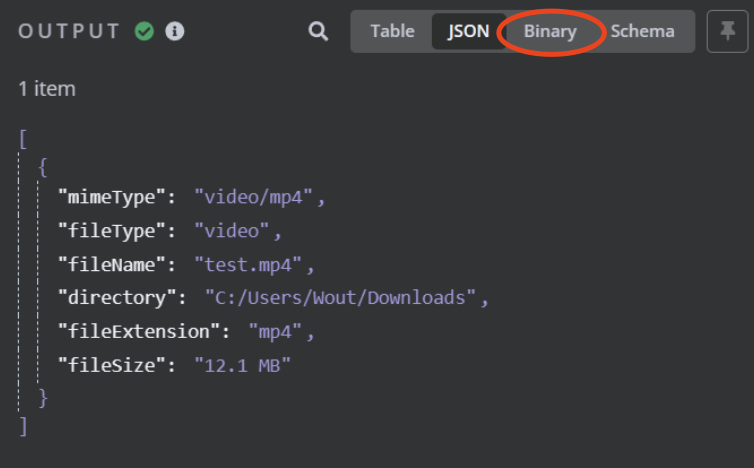Switch to the Table view tab
The width and height of the screenshot is (754, 468).
[x=392, y=32]
